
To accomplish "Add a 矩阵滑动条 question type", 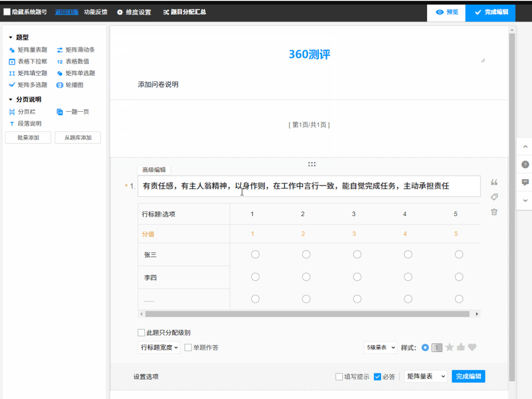I will (x=76, y=50).
